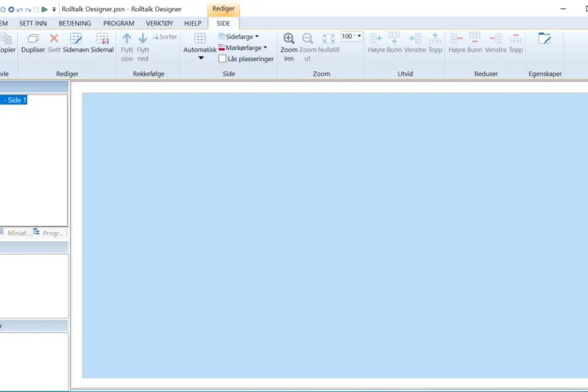Image resolution: width=588 pixels, height=392 pixels.
Task: Switch to the Miniat... panel tab
Action: point(16,233)
